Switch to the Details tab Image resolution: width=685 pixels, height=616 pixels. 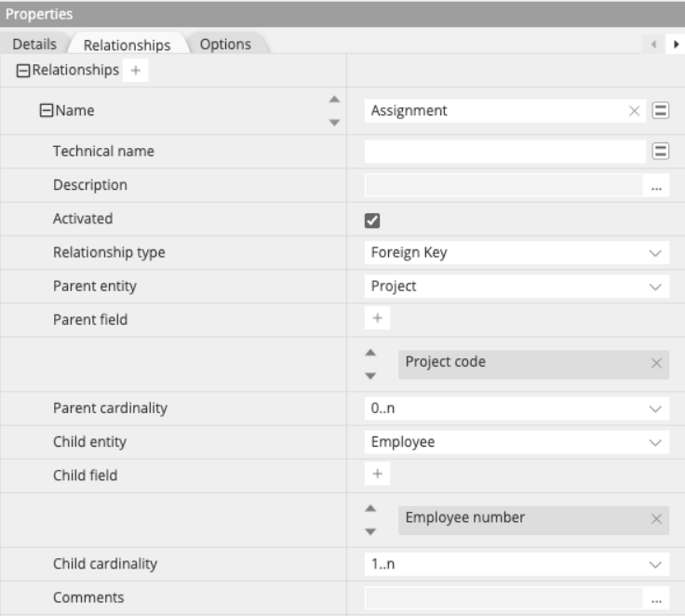click(x=34, y=45)
